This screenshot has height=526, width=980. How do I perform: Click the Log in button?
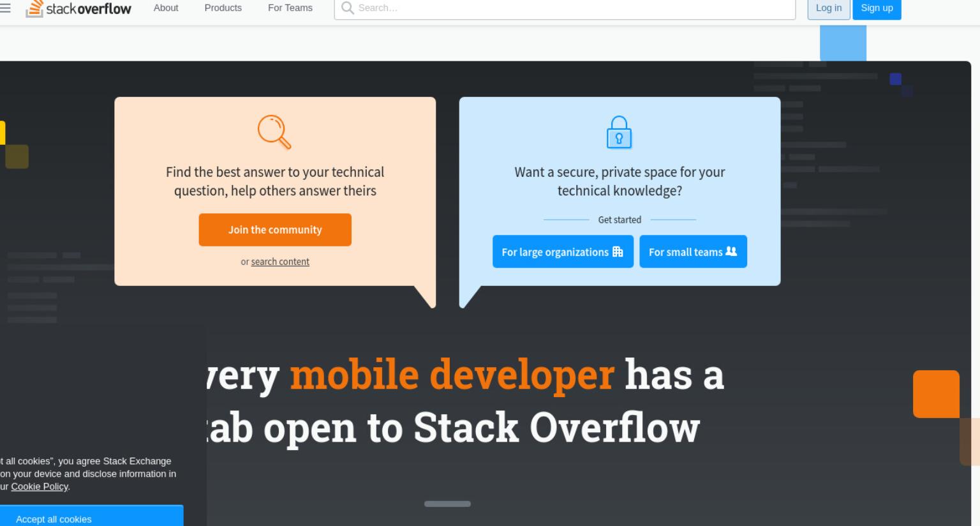(x=828, y=8)
